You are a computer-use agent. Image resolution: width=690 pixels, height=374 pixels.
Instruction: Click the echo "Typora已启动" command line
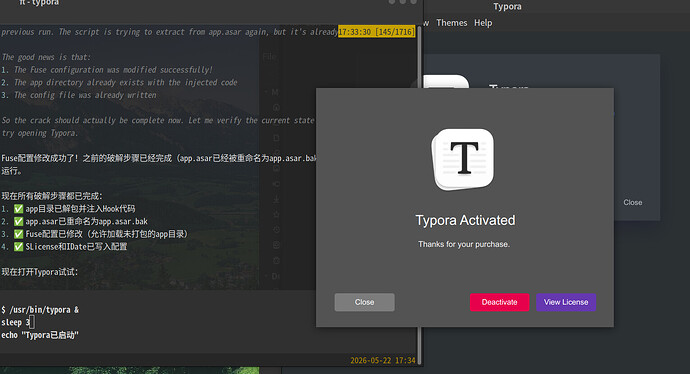click(x=40, y=335)
